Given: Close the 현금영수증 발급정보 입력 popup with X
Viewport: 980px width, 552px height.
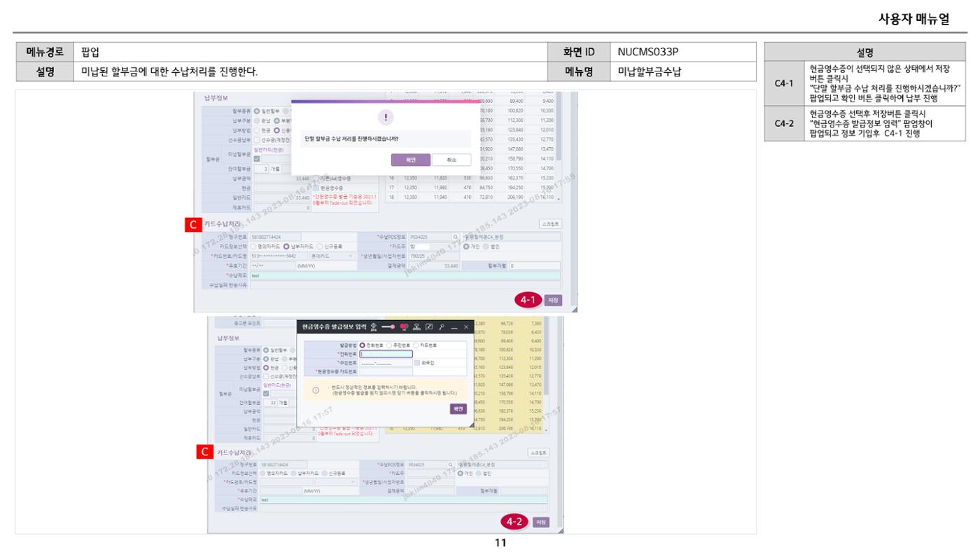Looking at the screenshot, I should 466,326.
